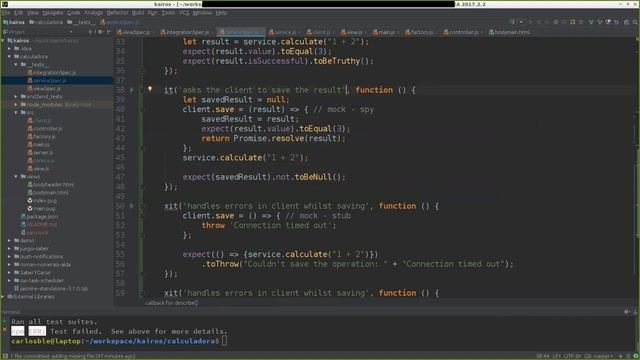Click the Project tool window settings gear icon
This screenshot has width=640, height=360.
(x=100, y=32)
